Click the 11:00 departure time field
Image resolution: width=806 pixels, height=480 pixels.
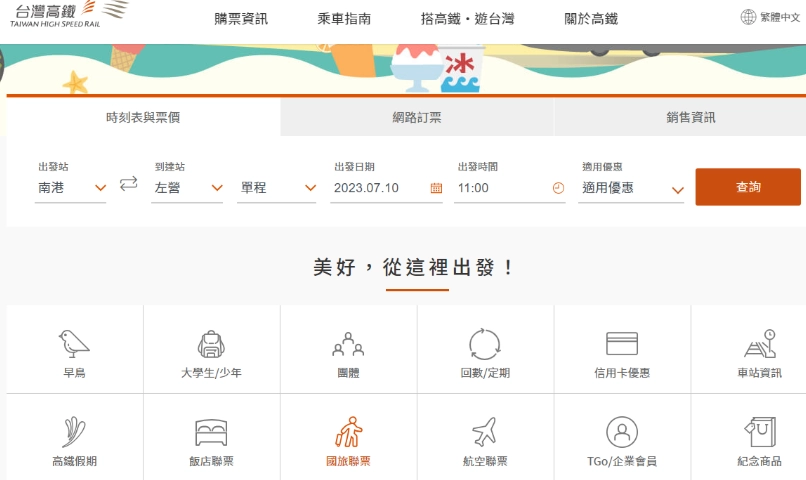pos(510,188)
